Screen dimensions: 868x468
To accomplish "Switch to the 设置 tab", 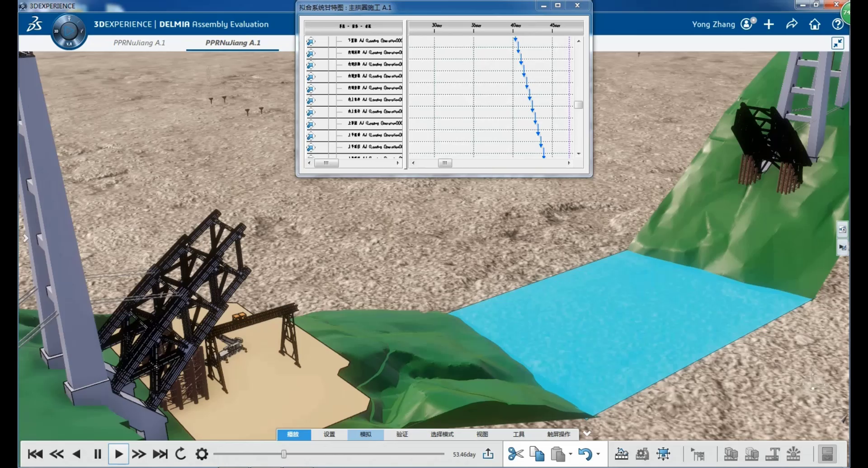I will pos(329,434).
